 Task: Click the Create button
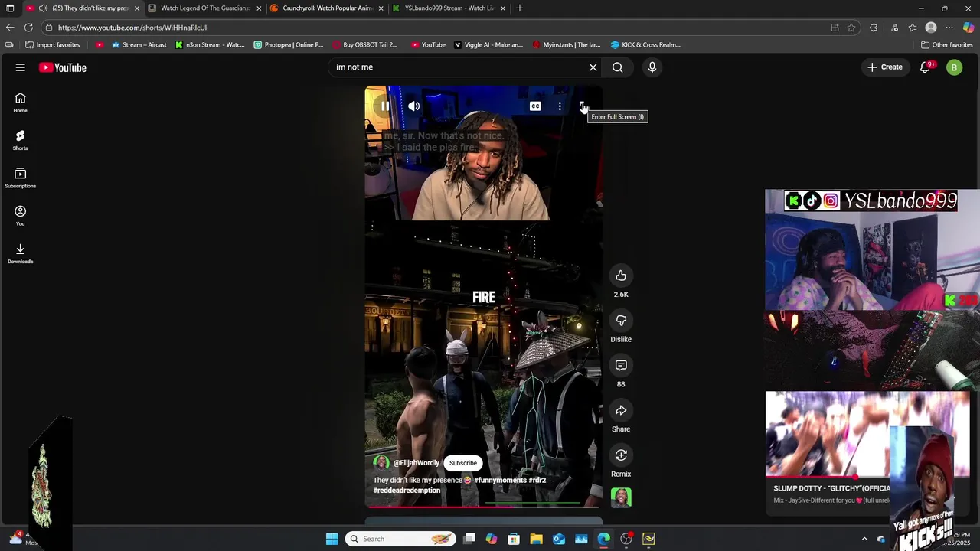[x=885, y=67]
